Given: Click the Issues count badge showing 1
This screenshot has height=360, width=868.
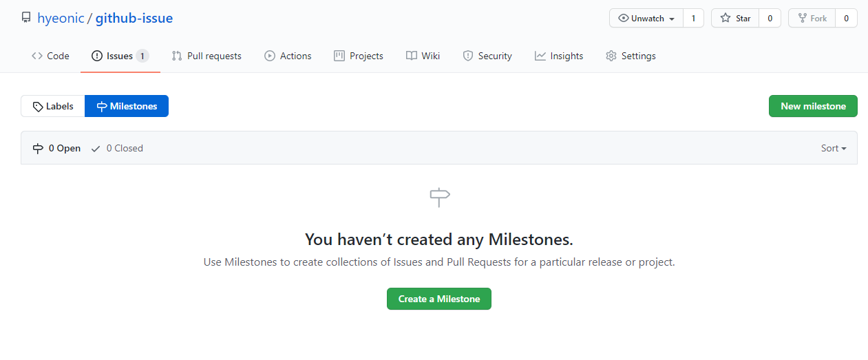Looking at the screenshot, I should click(142, 56).
